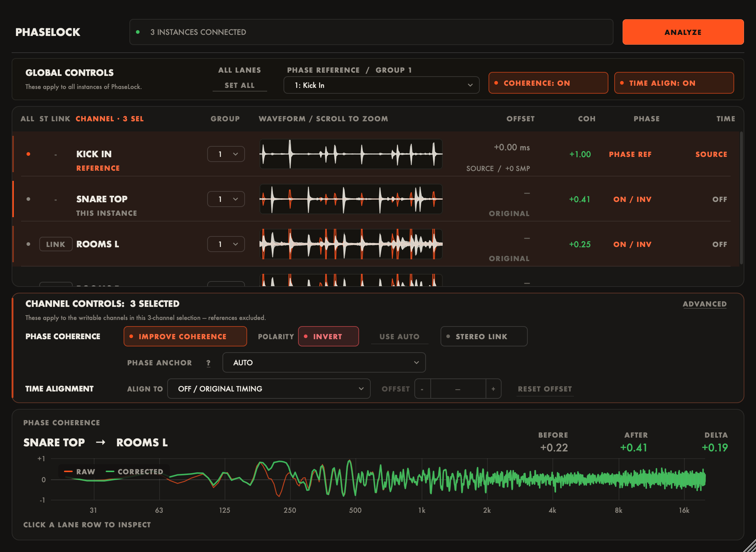This screenshot has width=756, height=552.
Task: Toggle the selection dot for Snare Top row
Action: [28, 199]
